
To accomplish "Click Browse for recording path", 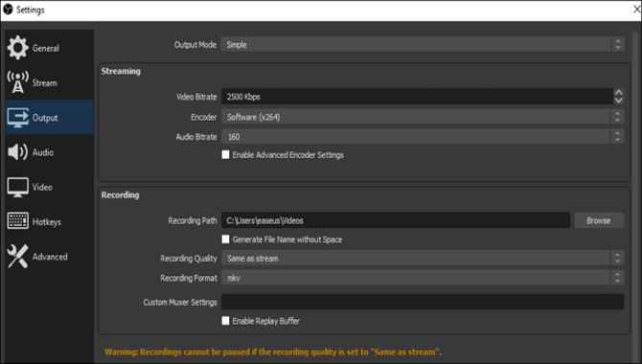I will (599, 220).
